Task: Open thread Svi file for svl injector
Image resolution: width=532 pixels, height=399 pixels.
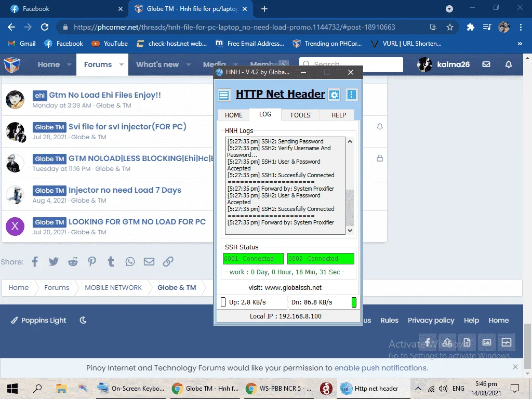Action: (x=128, y=127)
